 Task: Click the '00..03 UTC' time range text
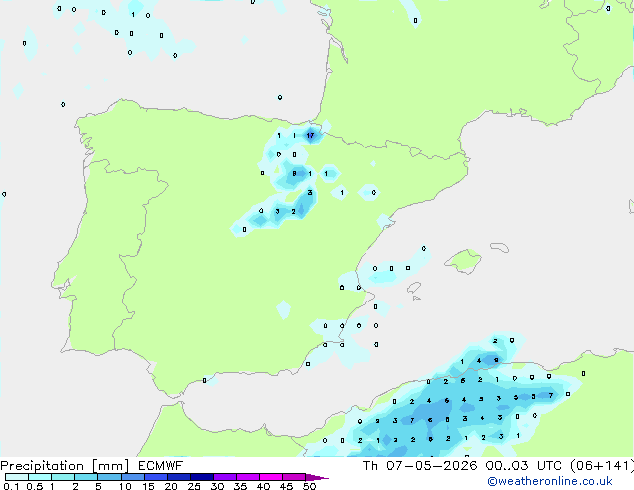coord(524,466)
